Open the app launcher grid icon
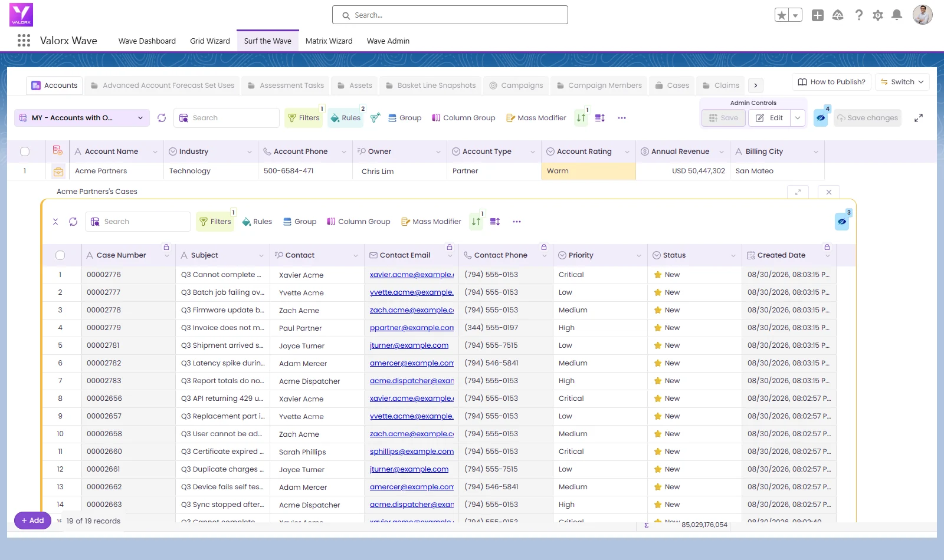This screenshot has width=944, height=560. tap(24, 41)
